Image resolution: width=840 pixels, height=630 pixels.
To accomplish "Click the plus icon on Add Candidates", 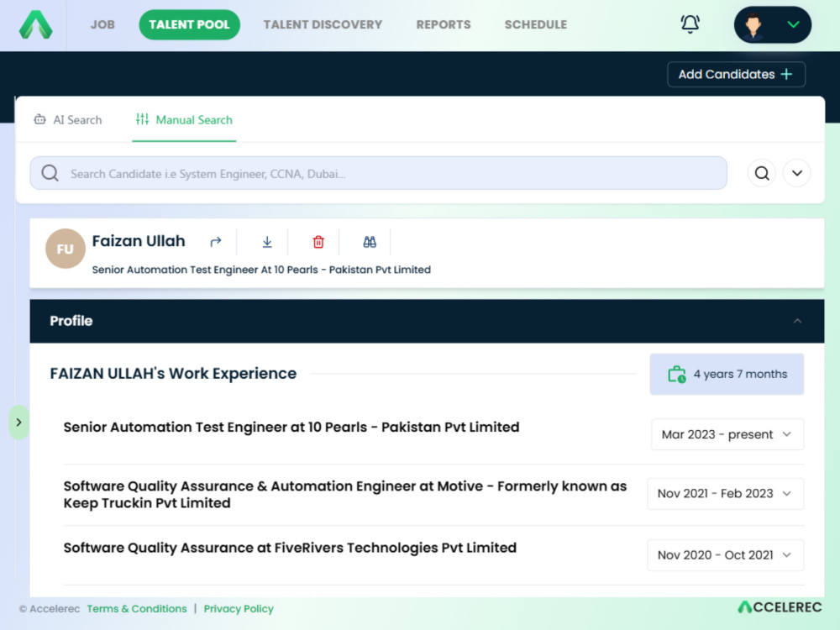I will 786,75.
